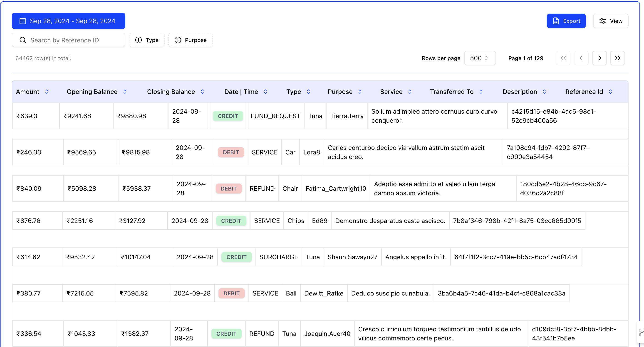Go to the next page
This screenshot has width=644, height=347.
(599, 58)
